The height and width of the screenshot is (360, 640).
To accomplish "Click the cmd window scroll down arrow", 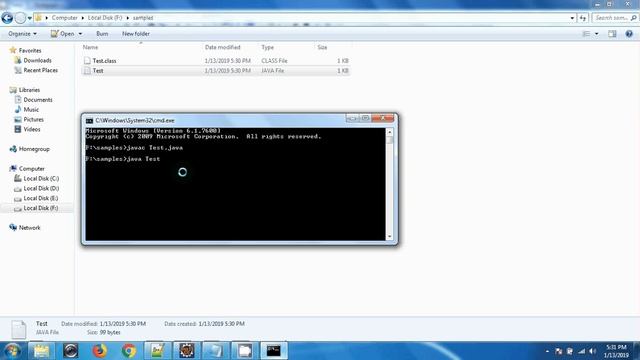I will (x=389, y=236).
